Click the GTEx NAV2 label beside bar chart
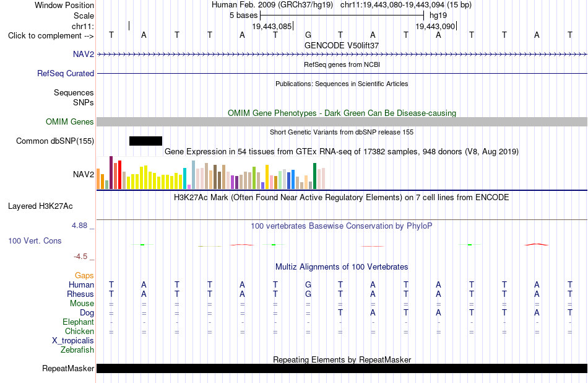This screenshot has width=588, height=383. (84, 174)
